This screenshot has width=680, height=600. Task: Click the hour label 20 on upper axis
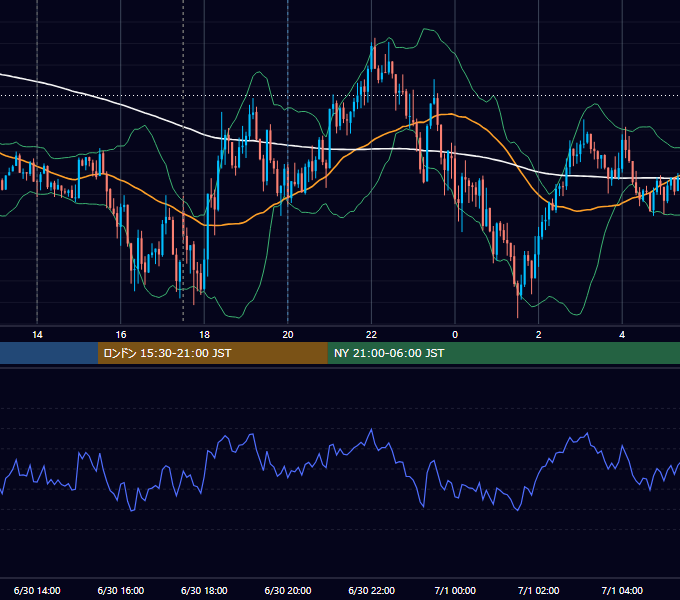[288, 335]
